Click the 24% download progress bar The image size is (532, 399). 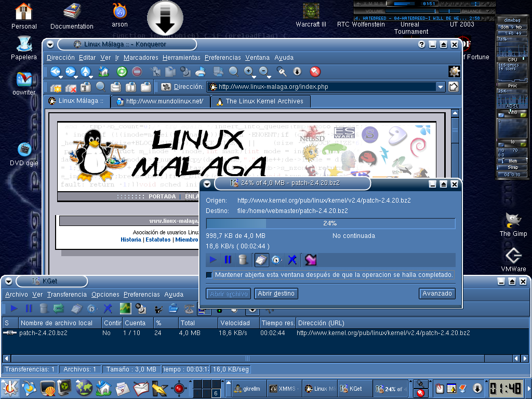point(330,223)
